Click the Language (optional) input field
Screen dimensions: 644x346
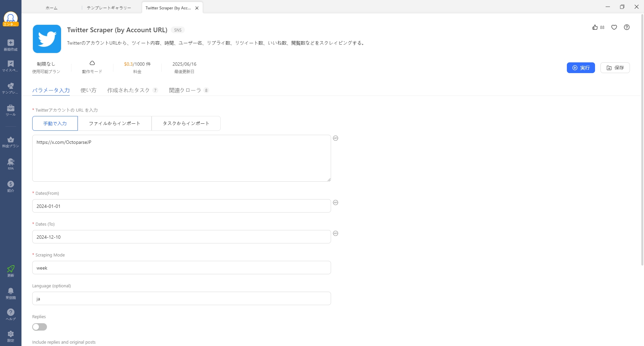pyautogui.click(x=181, y=298)
